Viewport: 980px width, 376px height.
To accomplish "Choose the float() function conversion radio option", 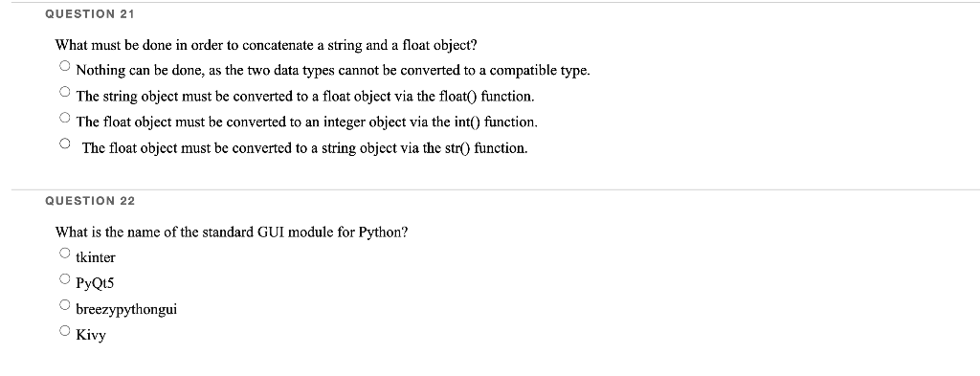I will click(x=64, y=92).
